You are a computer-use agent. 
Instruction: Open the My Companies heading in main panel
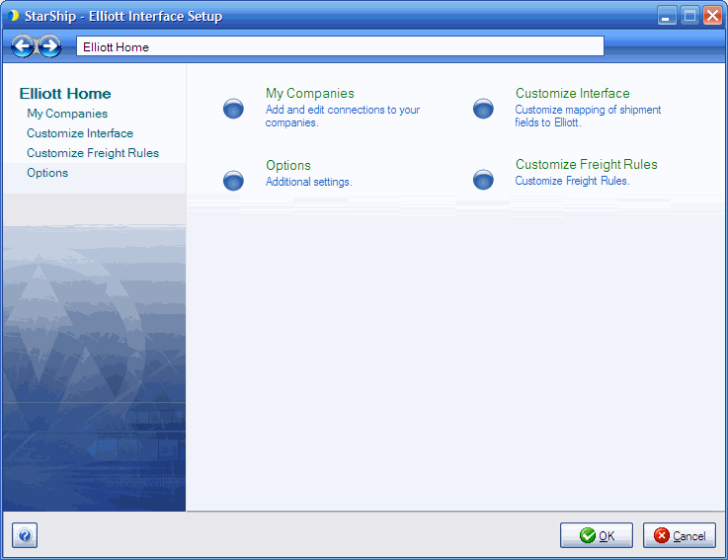pyautogui.click(x=310, y=93)
